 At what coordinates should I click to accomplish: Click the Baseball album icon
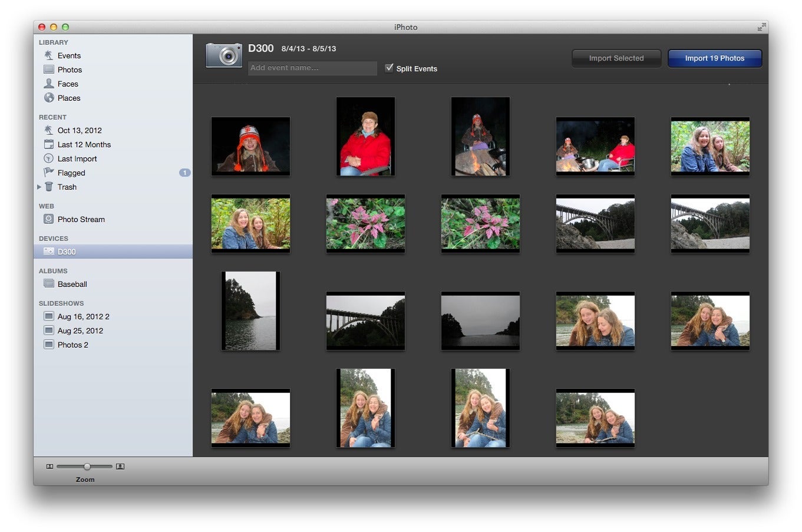[49, 284]
